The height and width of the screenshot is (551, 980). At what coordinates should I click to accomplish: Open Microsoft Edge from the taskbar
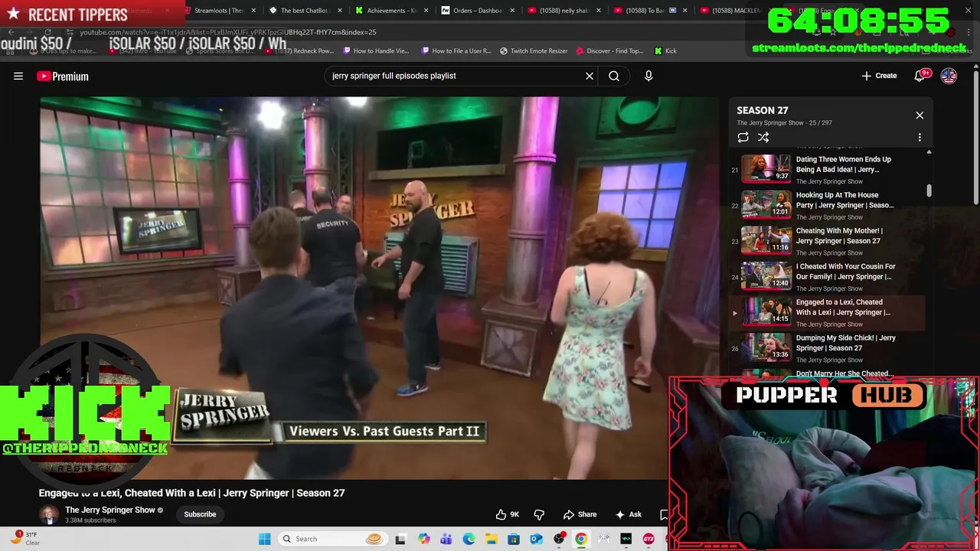(x=469, y=539)
